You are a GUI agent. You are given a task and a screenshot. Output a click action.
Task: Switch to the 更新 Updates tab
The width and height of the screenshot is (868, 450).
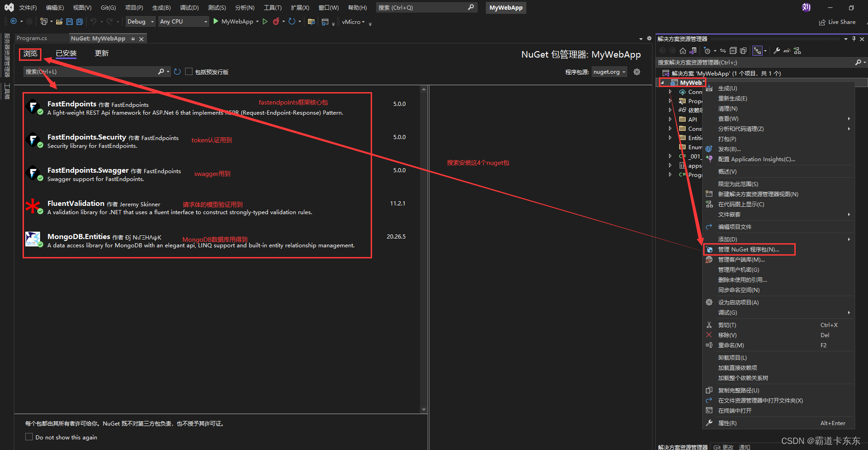click(x=102, y=53)
